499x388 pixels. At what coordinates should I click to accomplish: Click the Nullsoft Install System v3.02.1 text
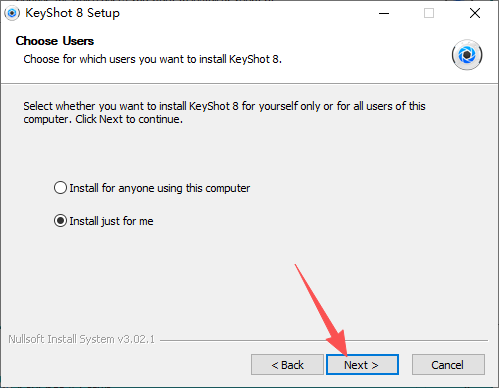(82, 339)
